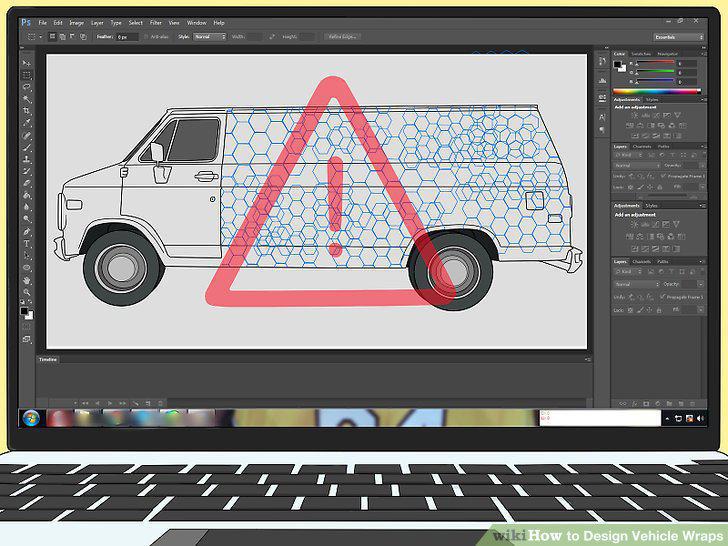Click Add to selection mode icon

point(63,36)
